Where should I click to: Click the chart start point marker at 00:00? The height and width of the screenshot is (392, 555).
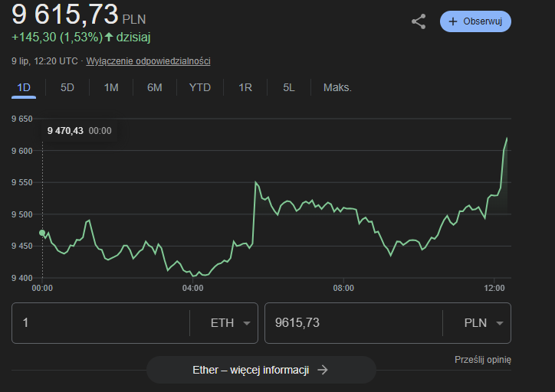coord(42,233)
